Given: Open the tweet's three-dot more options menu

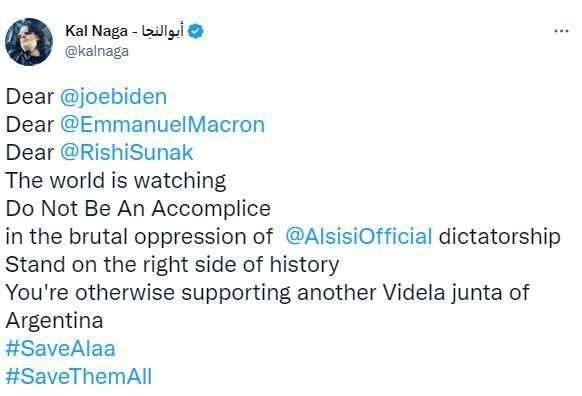Looking at the screenshot, I should (x=561, y=32).
